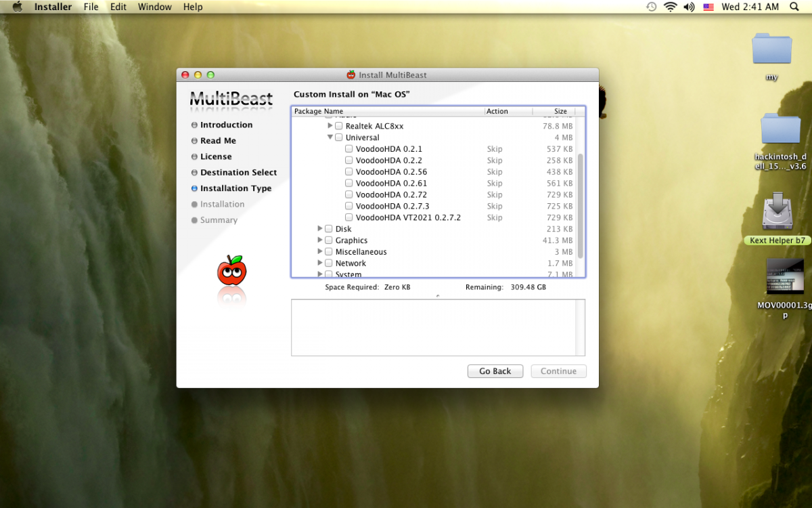The image size is (812, 508).
Task: Click the Installation step label
Action: 222,204
